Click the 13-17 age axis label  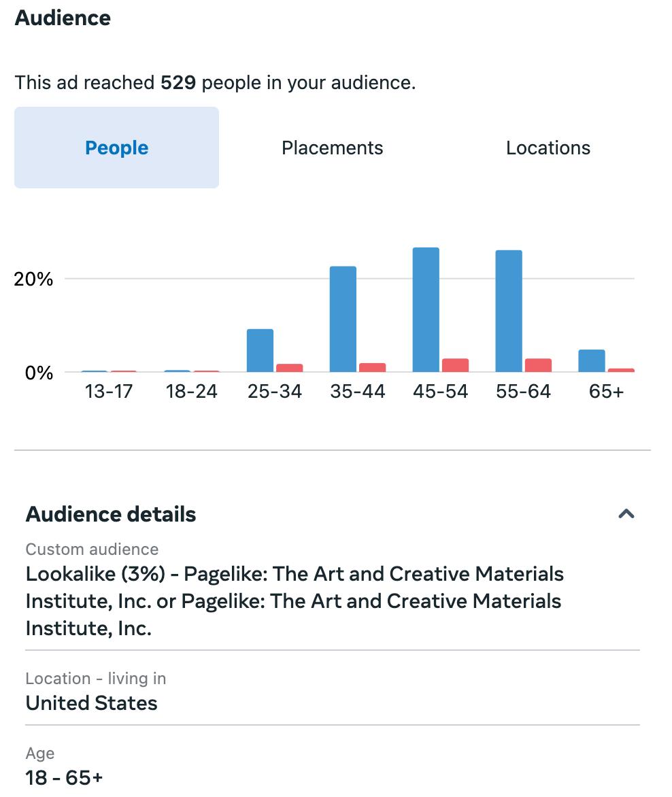pyautogui.click(x=109, y=392)
